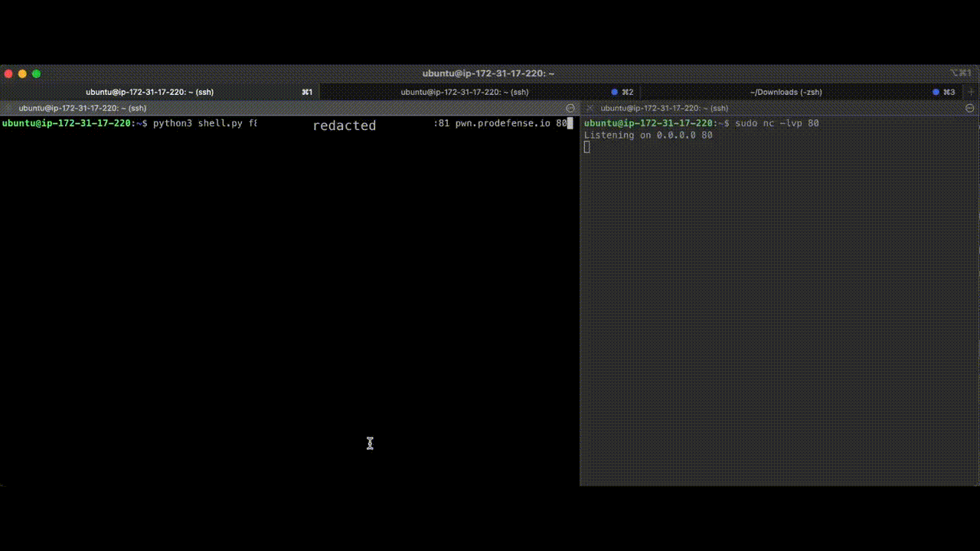The height and width of the screenshot is (551, 980).
Task: Toggle fullscreen with the green traffic light
Action: [x=34, y=73]
